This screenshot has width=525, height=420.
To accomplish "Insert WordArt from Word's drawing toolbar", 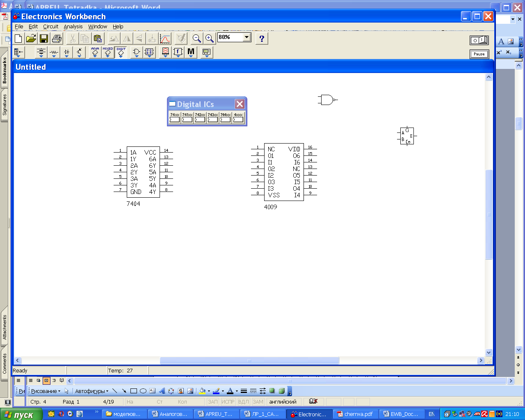I will click(x=162, y=391).
